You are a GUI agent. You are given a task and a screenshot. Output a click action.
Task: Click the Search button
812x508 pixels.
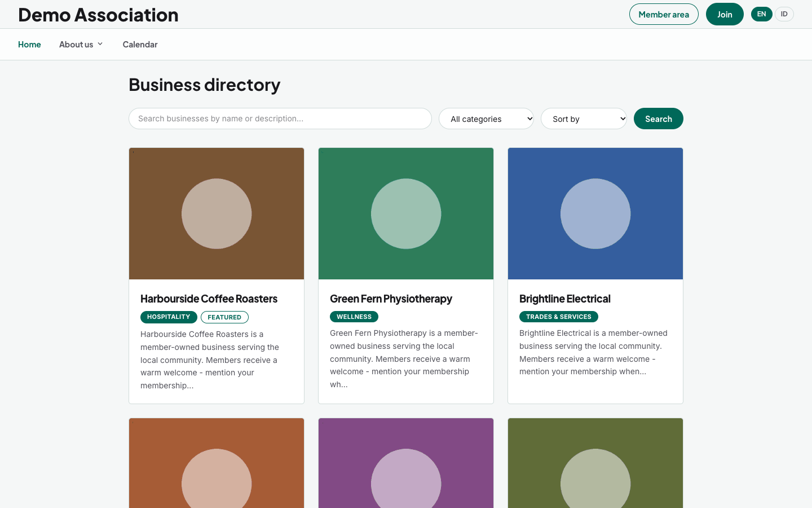pos(659,119)
